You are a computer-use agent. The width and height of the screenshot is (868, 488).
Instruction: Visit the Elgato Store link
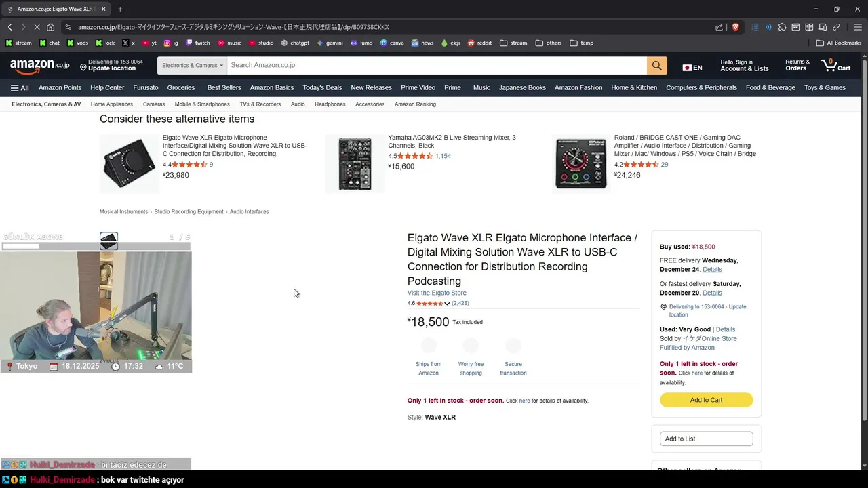[x=437, y=293]
